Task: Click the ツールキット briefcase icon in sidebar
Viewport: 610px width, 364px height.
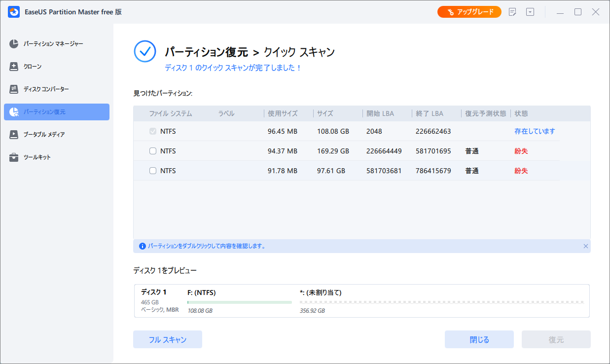Action: pyautogui.click(x=14, y=157)
